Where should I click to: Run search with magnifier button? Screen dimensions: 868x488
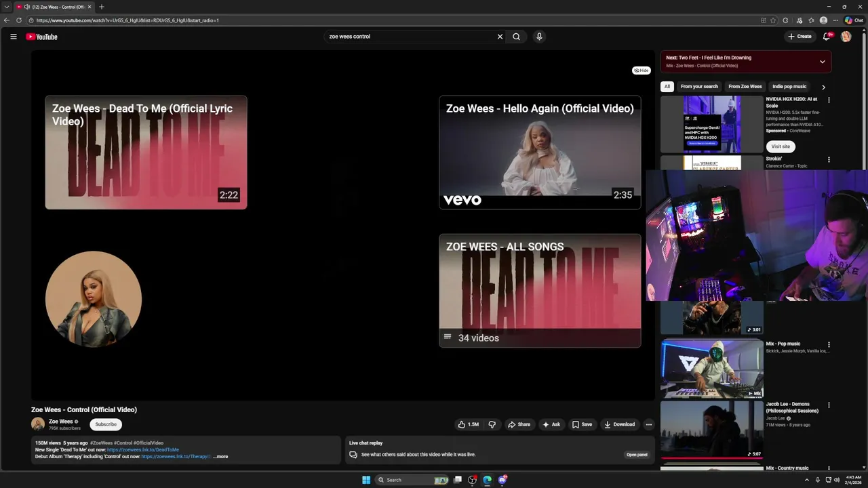[x=516, y=37]
